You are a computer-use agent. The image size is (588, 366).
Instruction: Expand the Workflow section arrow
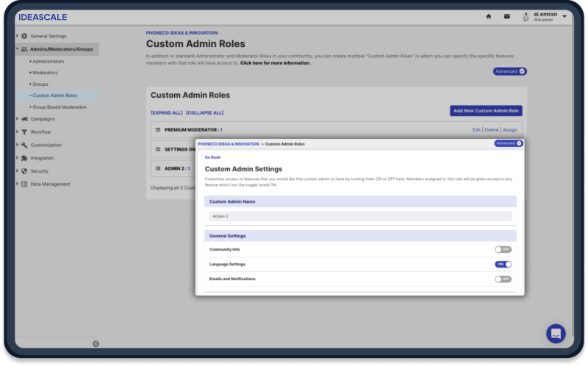17,132
